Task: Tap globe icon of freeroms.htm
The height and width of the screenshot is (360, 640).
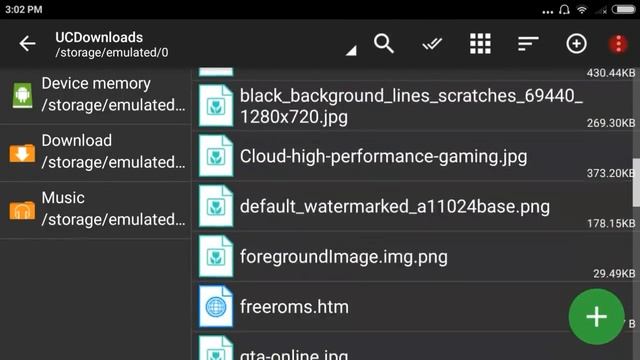Action: coord(216,306)
